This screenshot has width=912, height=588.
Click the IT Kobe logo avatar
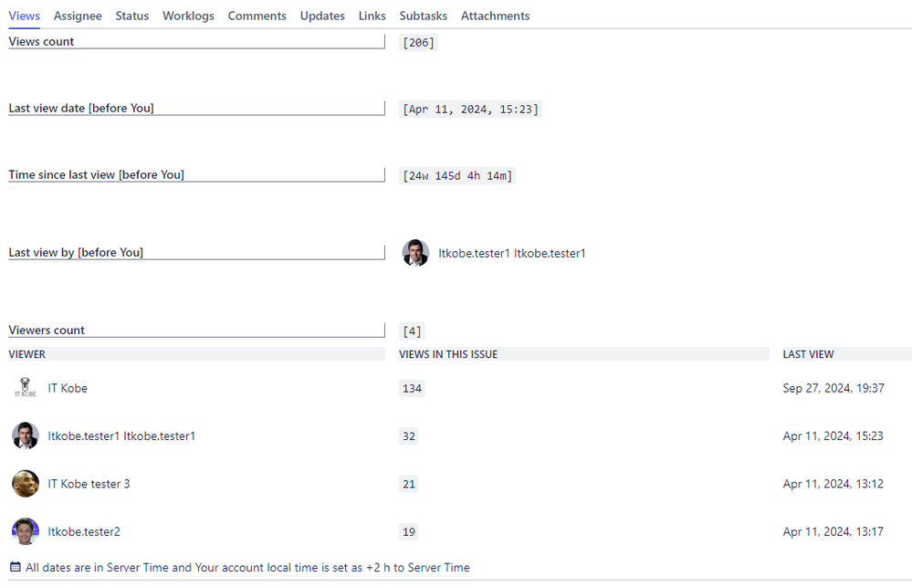click(x=25, y=388)
